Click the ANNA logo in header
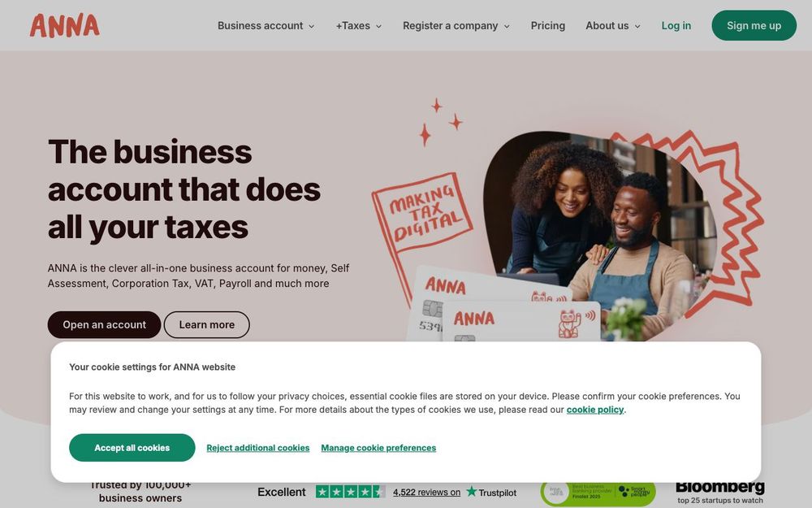812x508 pixels. coord(65,25)
